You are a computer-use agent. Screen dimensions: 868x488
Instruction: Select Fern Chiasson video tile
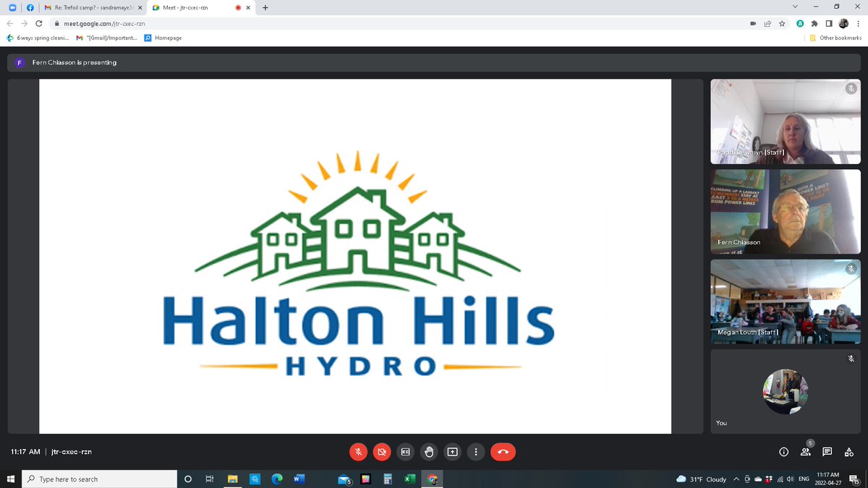pyautogui.click(x=786, y=211)
